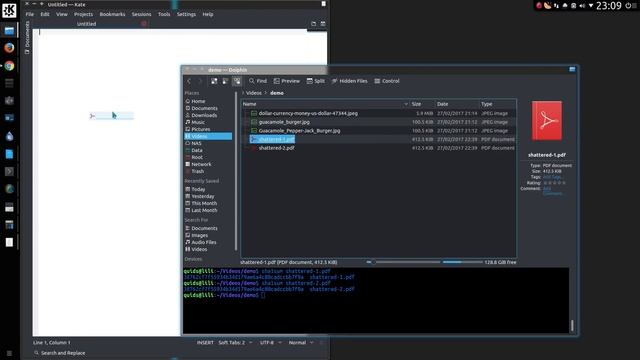Image resolution: width=640 pixels, height=360 pixels.
Task: Sort files by the Size column
Action: (x=421, y=104)
